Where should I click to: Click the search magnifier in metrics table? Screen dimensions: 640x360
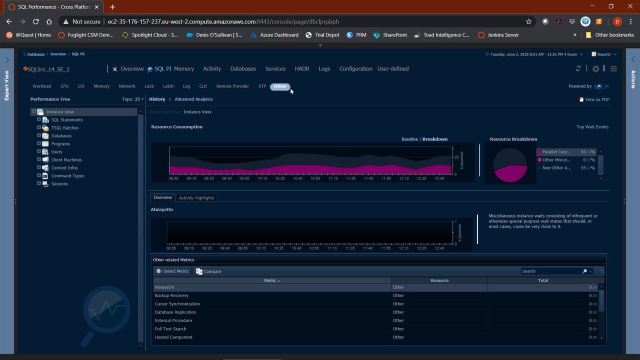click(584, 271)
